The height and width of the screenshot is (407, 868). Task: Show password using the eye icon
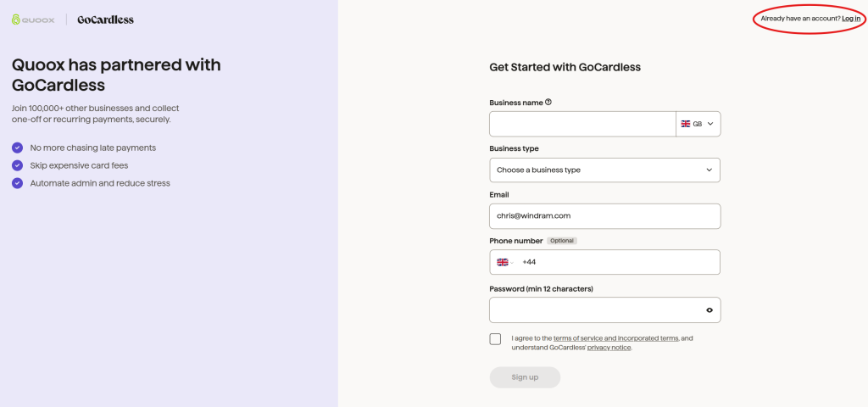coord(709,310)
